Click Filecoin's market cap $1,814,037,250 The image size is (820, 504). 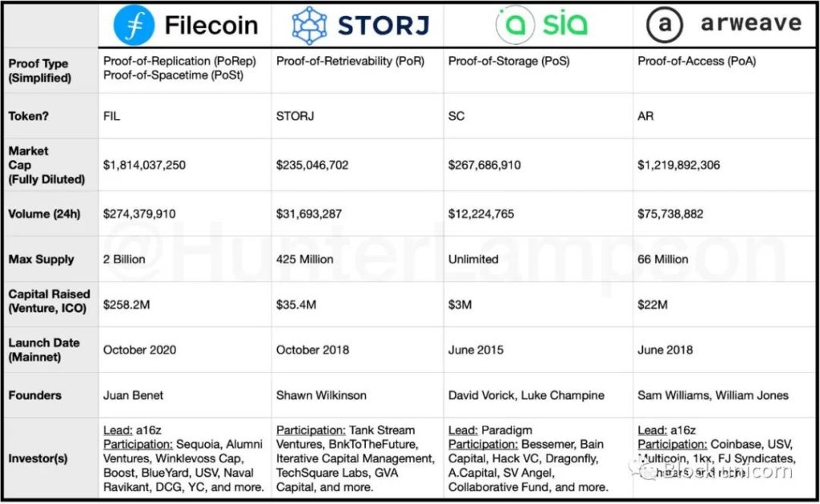point(144,165)
